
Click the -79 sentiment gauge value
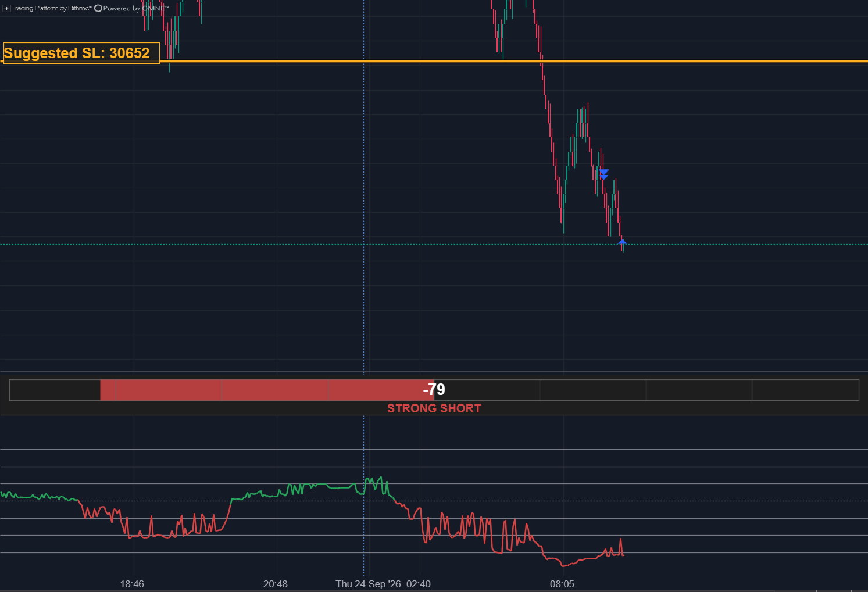click(x=434, y=389)
